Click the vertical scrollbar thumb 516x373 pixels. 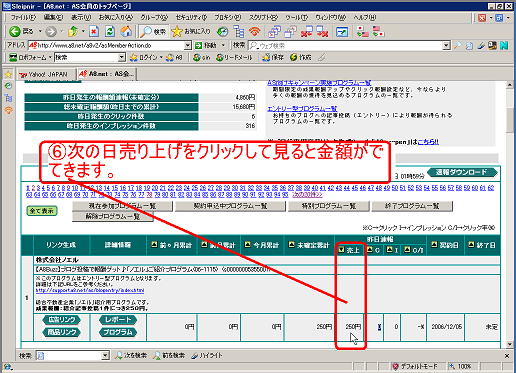point(509,121)
